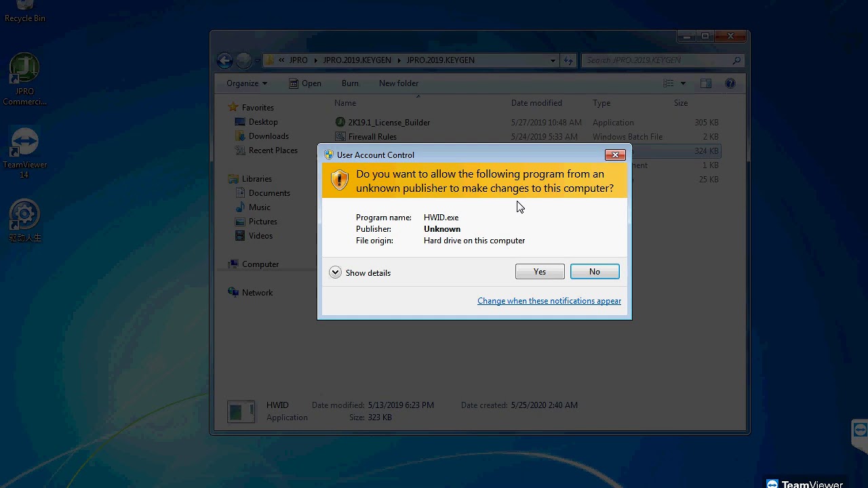Open the Recycle Bin desktop icon
This screenshot has height=488, width=868.
[x=25, y=12]
